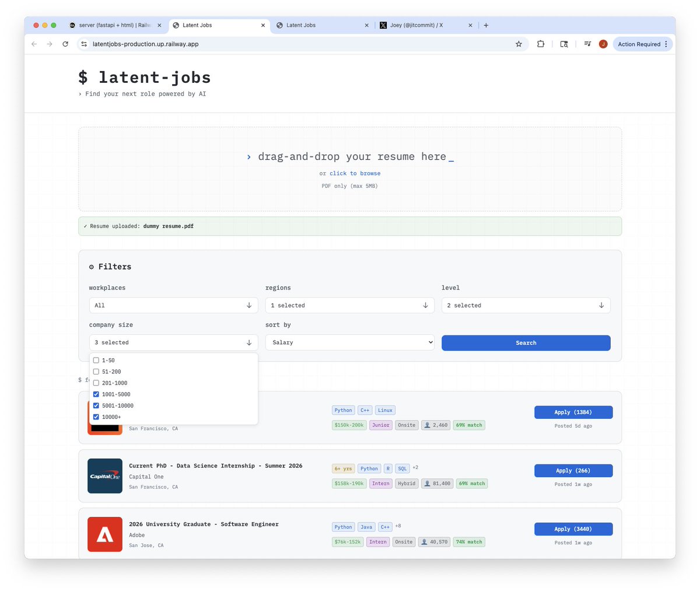This screenshot has height=591, width=700.
Task: Check the 201-1000 company size option
Action: click(x=96, y=383)
